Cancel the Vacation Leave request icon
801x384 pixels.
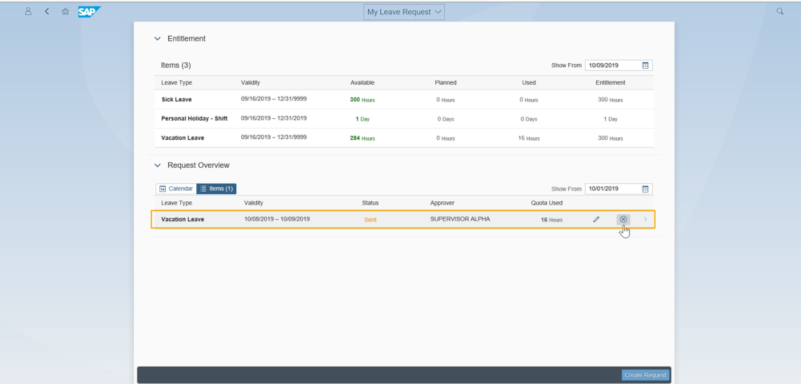(623, 220)
